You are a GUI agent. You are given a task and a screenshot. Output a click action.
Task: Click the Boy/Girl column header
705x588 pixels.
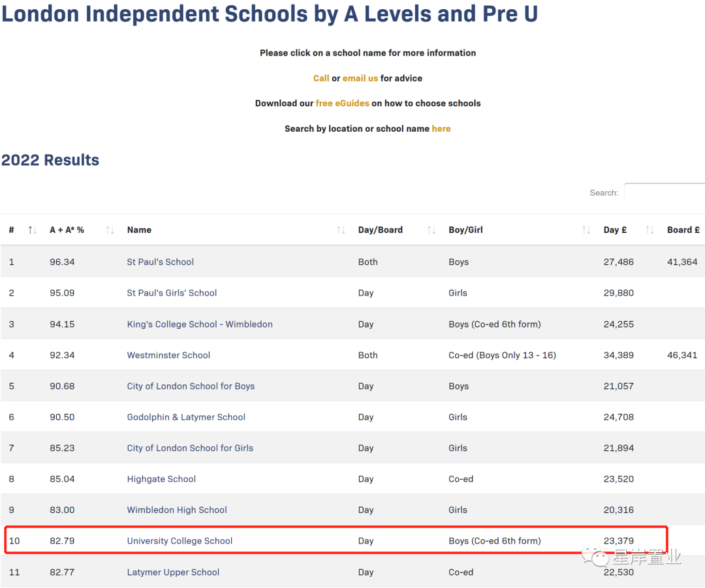466,230
